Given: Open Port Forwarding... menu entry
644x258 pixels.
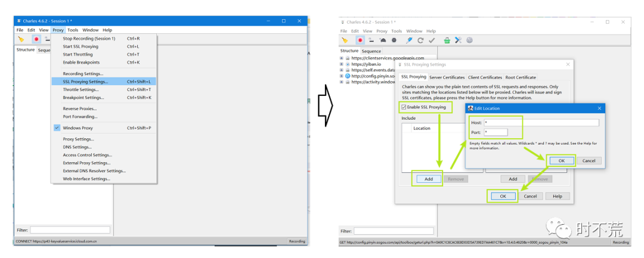Looking at the screenshot, I should pos(104,117).
